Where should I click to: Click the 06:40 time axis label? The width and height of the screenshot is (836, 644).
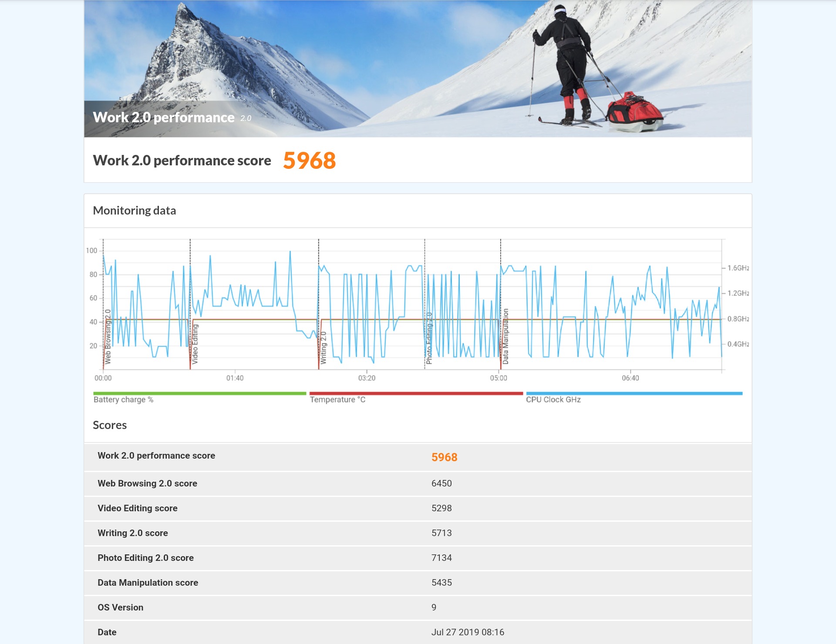(x=630, y=378)
